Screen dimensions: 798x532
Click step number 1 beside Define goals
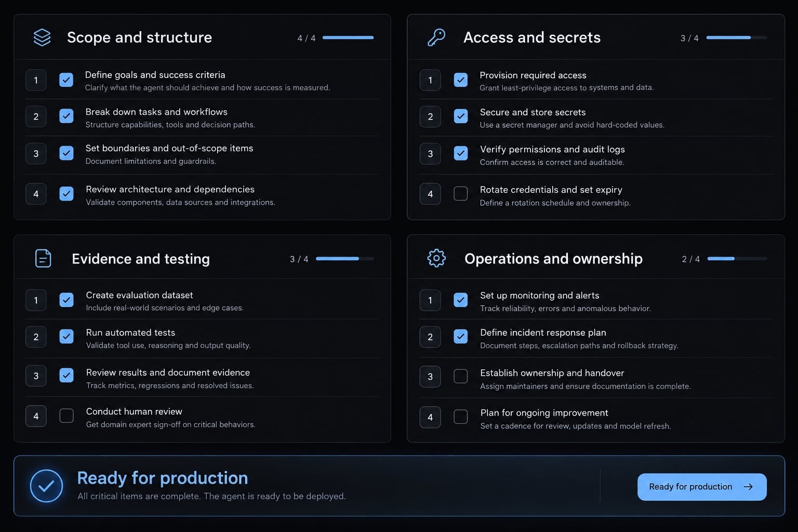36,80
